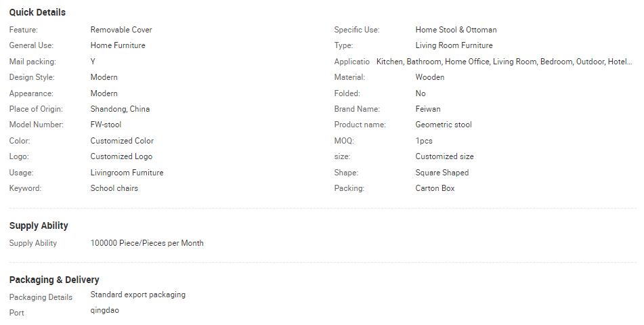Image resolution: width=644 pixels, height=325 pixels.
Task: Select the FW-stool model number
Action: click(106, 125)
